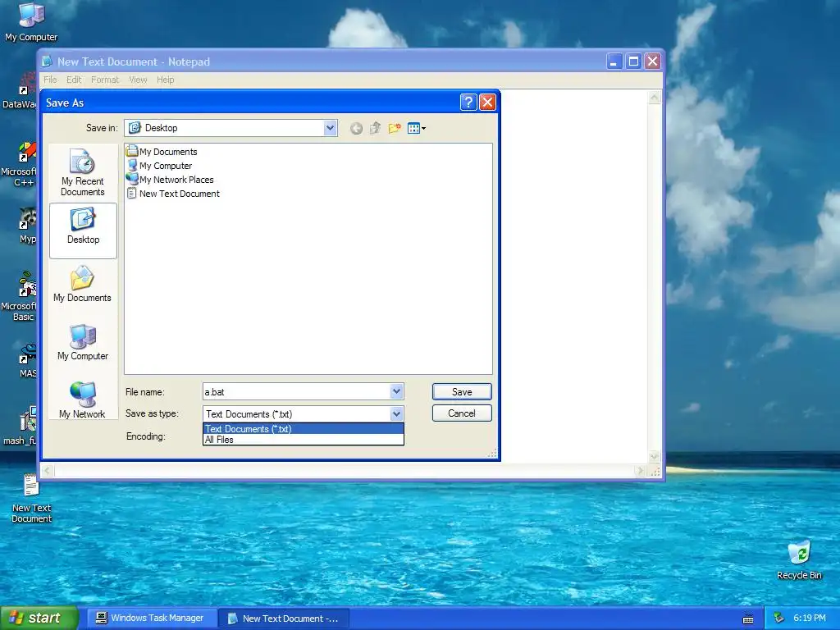Choose All Files in type dropdown list
The height and width of the screenshot is (630, 840).
coord(304,440)
